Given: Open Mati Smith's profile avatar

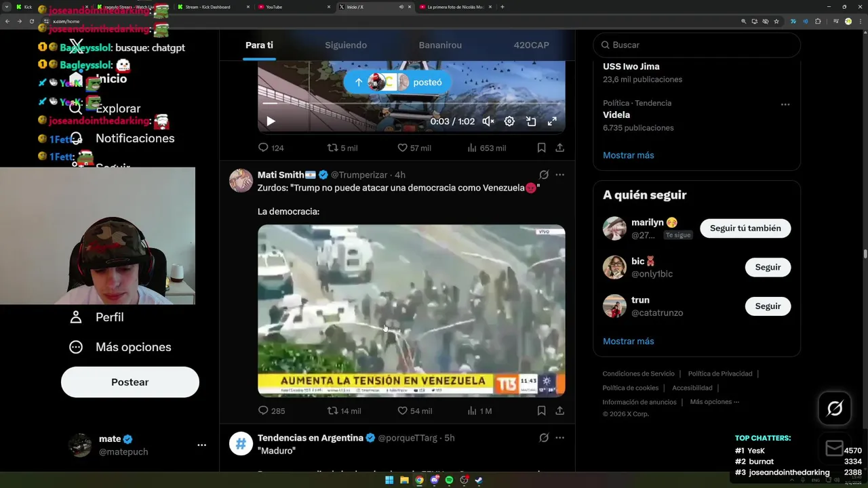Looking at the screenshot, I should click(241, 181).
